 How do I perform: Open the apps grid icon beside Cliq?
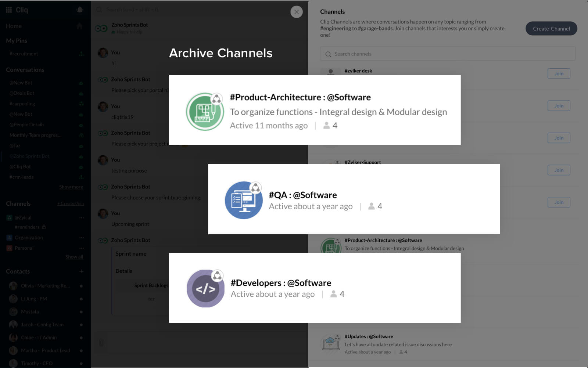[x=9, y=10]
